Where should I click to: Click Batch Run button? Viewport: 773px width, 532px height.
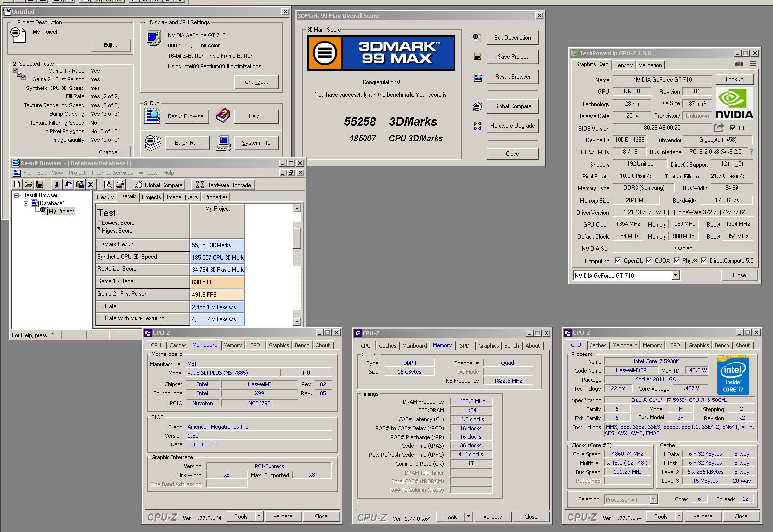pyautogui.click(x=187, y=143)
